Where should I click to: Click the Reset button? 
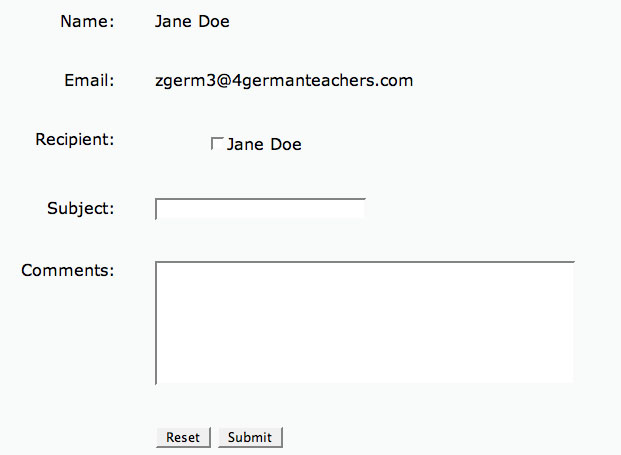(183, 437)
